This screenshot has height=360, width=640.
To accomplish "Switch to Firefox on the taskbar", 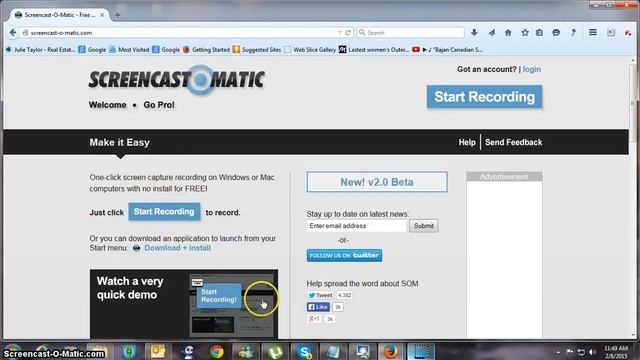I will click(x=391, y=351).
